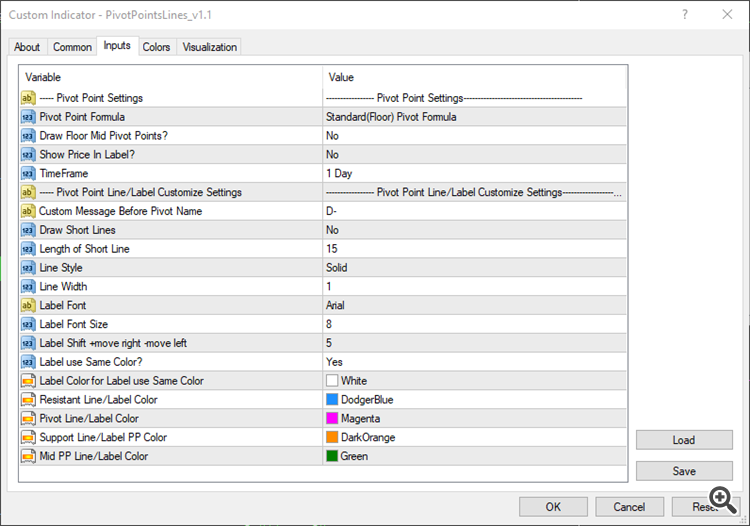Click the ab icon next to Custom Message Before Pivot Name
Viewport: 750px width, 526px height.
tap(28, 211)
